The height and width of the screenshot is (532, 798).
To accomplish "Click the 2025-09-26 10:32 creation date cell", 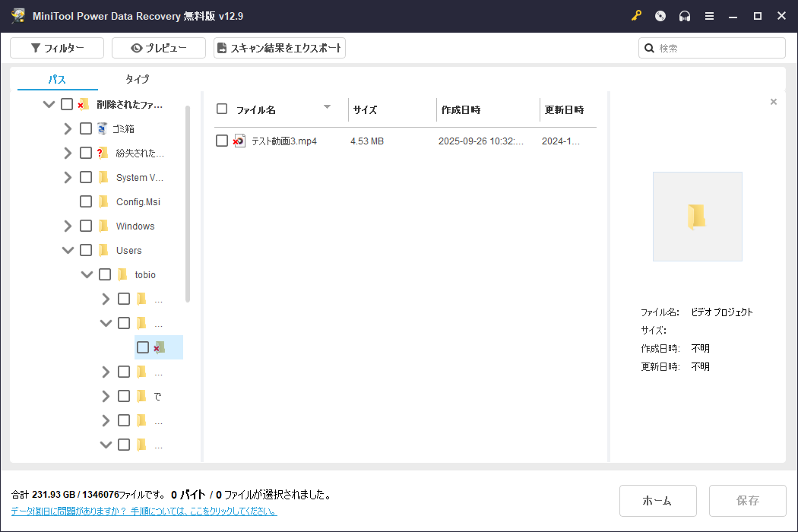I will click(481, 141).
